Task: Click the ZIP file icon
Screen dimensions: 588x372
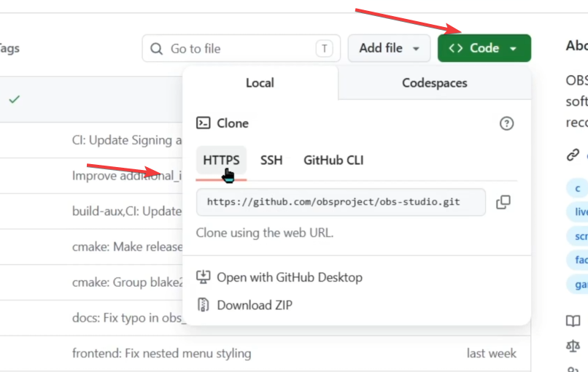Action: (x=204, y=305)
